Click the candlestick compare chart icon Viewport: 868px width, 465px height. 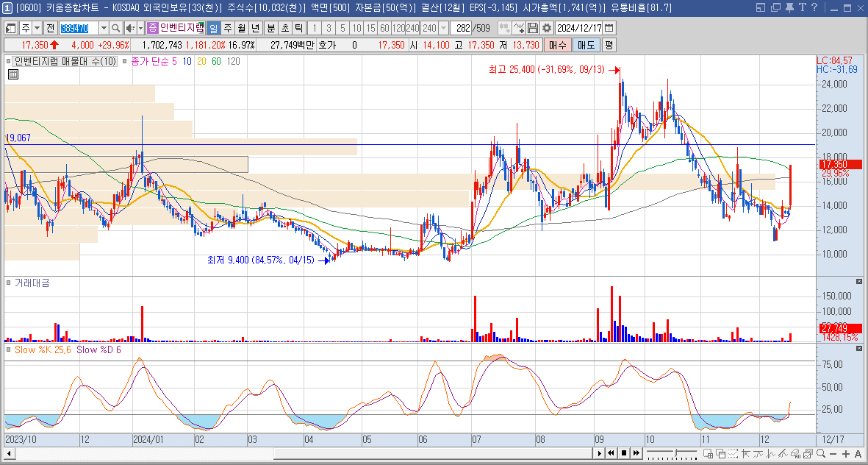pyautogui.click(x=504, y=28)
